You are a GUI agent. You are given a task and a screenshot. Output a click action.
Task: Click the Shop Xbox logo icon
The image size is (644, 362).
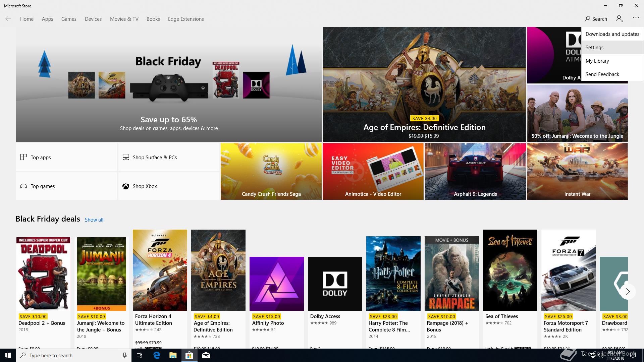click(126, 186)
